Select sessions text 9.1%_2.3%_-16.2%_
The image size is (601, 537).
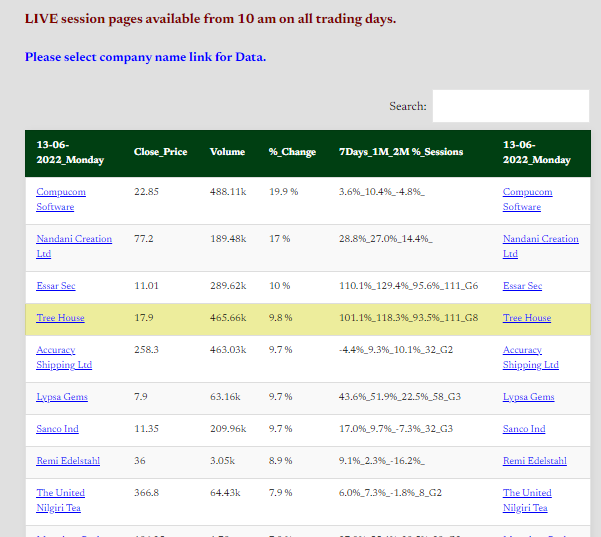click(x=382, y=461)
